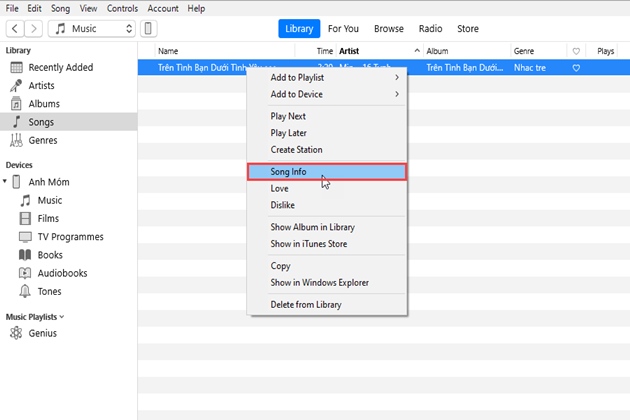Open the Genius playlist icon
Image resolution: width=630 pixels, height=420 pixels.
[16, 333]
